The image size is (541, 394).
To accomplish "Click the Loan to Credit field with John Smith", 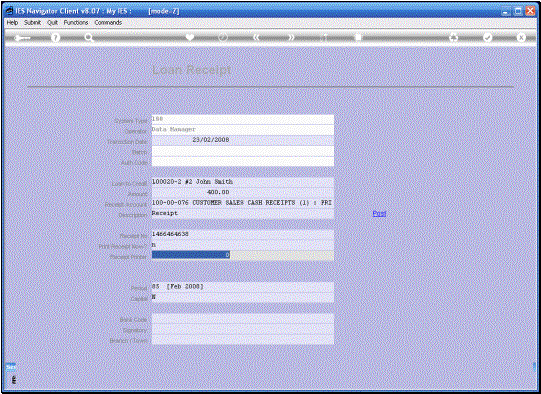I will pyautogui.click(x=243, y=182).
